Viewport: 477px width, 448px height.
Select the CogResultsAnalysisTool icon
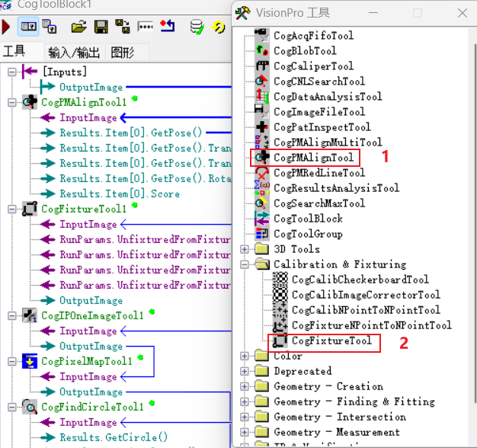[x=261, y=188]
